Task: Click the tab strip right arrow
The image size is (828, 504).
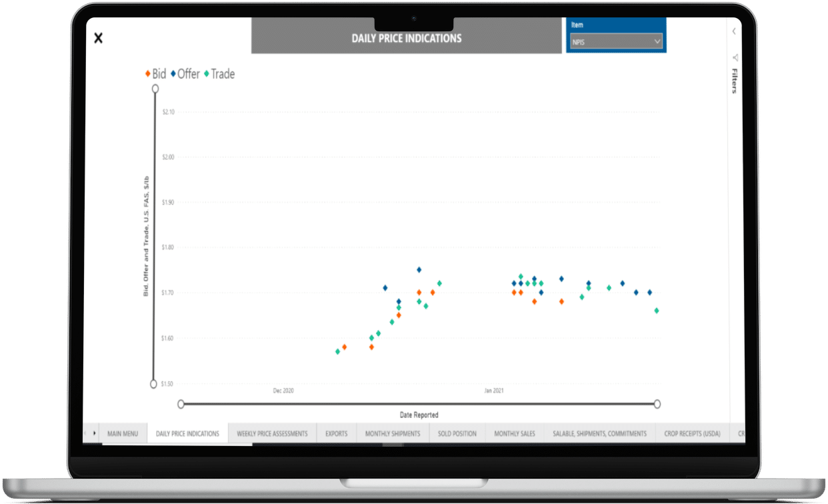Action: coord(94,433)
